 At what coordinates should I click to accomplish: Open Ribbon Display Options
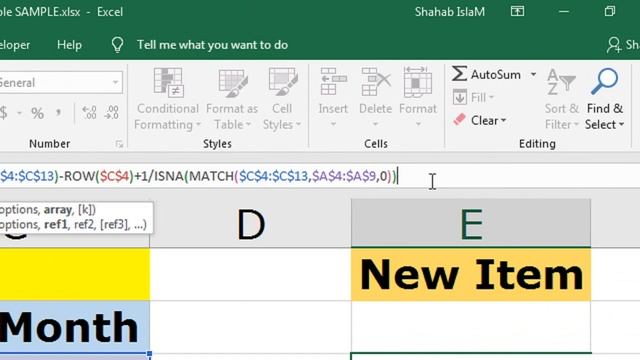pyautogui.click(x=517, y=11)
